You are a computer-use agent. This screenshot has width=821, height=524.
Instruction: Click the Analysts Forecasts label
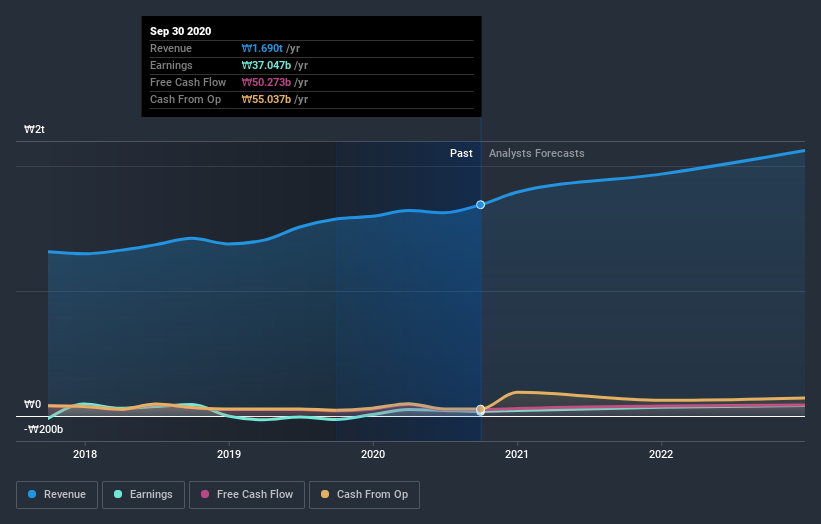point(537,153)
